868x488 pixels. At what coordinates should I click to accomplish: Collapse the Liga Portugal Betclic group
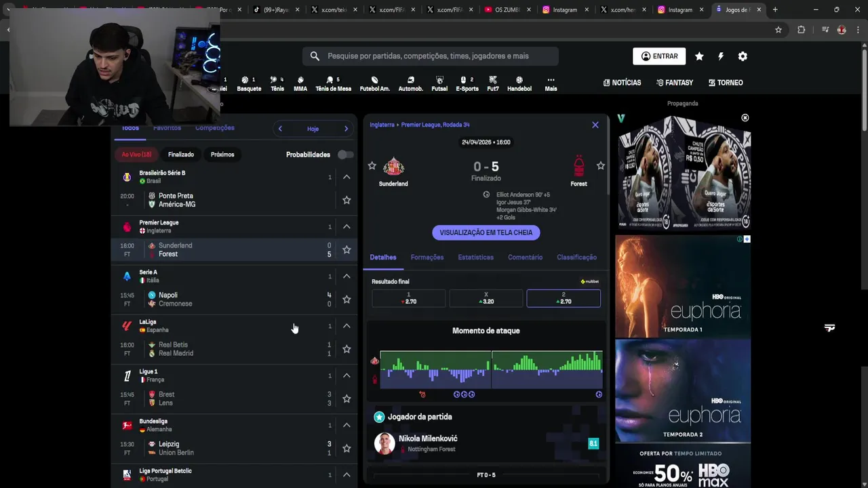coord(346,474)
